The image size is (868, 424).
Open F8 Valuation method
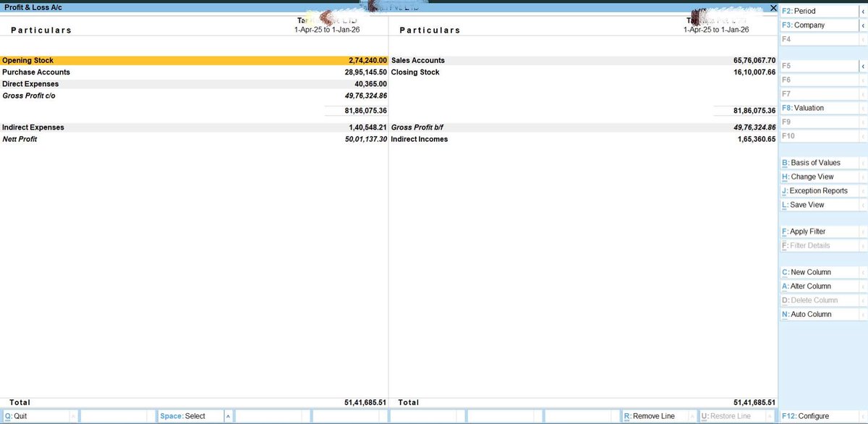pos(818,108)
